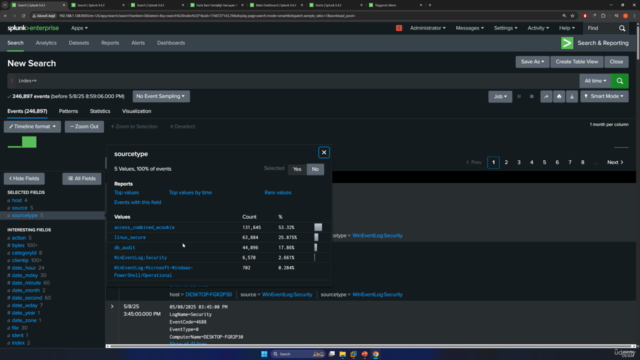Switch to the Patterns tab
The image size is (640, 360).
pyautogui.click(x=68, y=111)
